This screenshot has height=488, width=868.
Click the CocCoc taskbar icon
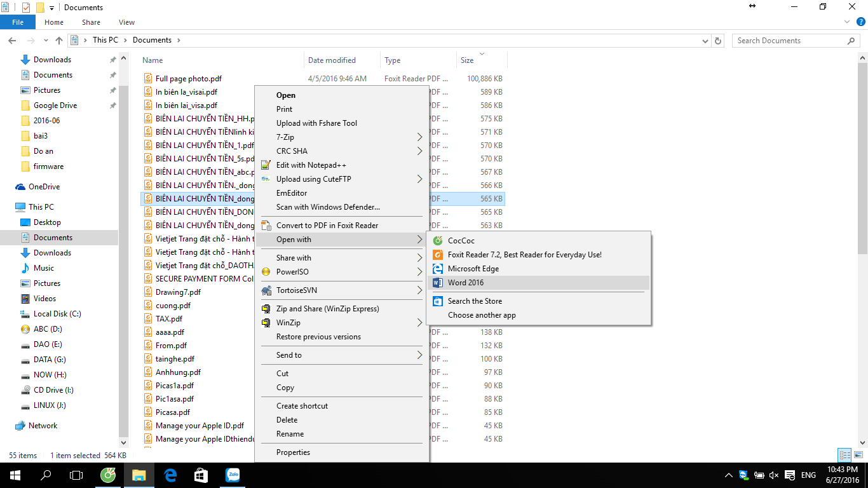point(109,475)
